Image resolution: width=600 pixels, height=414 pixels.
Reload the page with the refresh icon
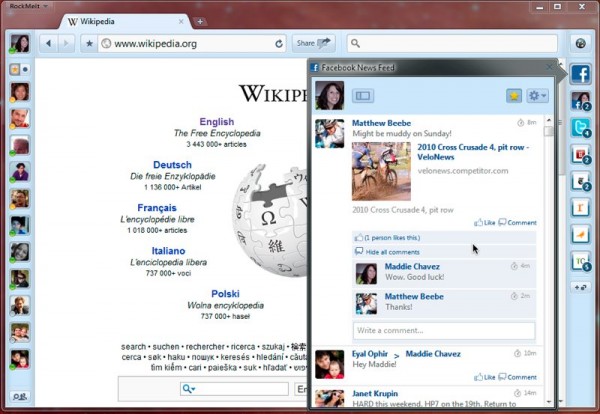[279, 44]
